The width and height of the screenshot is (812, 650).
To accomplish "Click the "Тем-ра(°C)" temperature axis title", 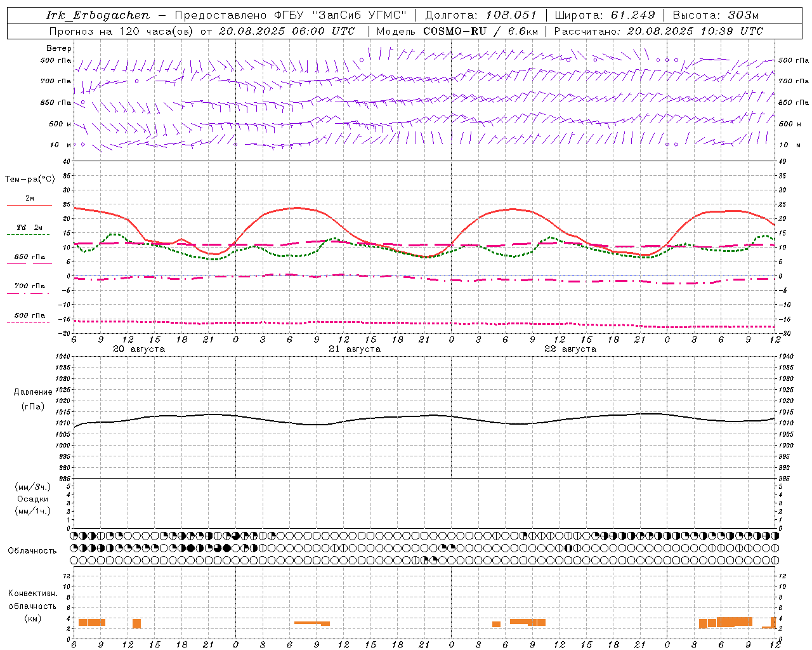I will (30, 180).
